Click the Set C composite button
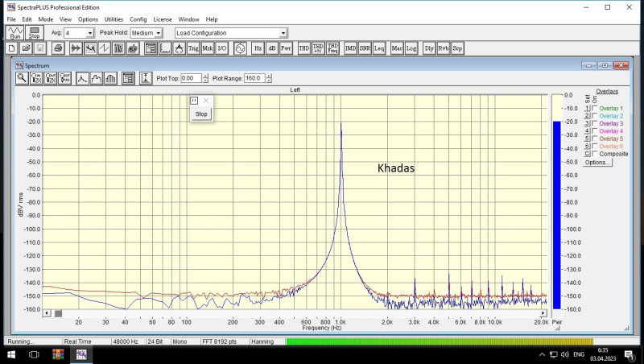This screenshot has width=644, height=364. [587, 154]
